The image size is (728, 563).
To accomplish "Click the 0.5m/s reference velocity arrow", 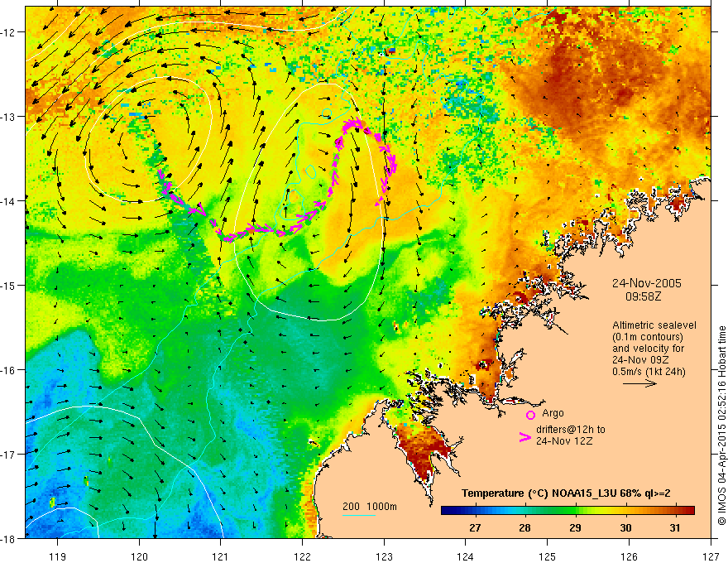I will pyautogui.click(x=639, y=383).
